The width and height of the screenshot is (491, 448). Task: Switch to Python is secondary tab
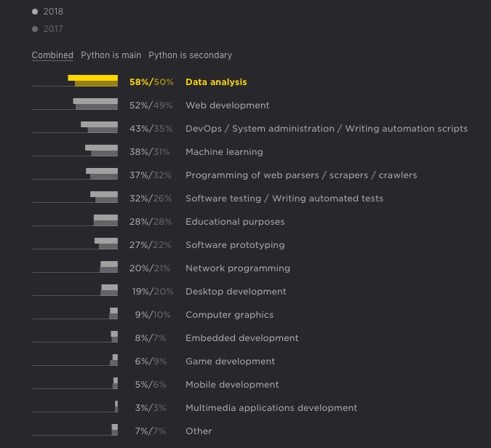coord(191,55)
